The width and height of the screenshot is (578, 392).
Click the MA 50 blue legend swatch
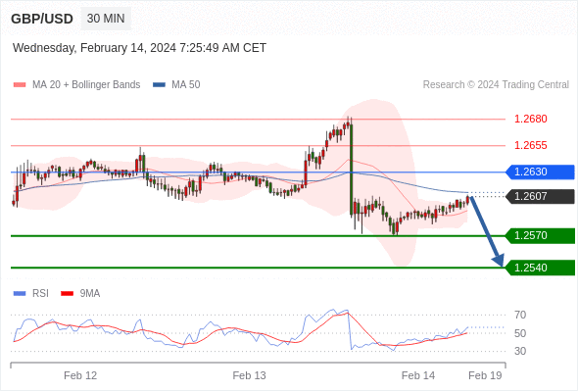point(159,85)
